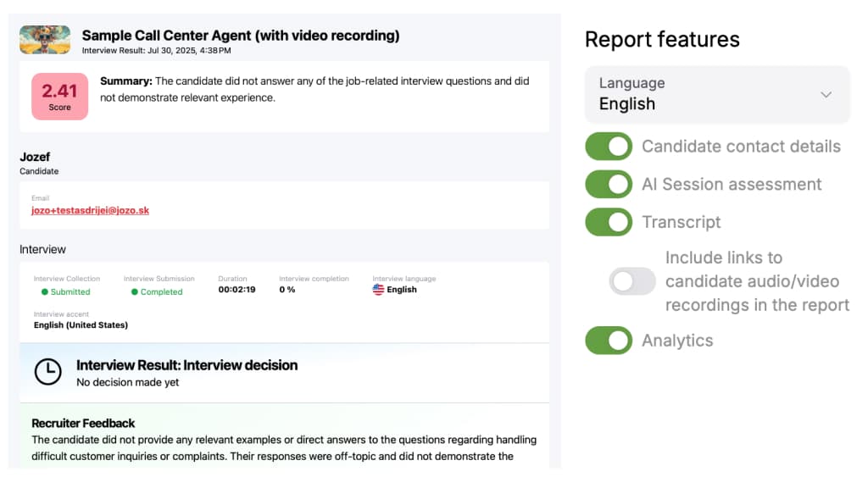Turn off the Analytics toggle
Viewport: 868px width, 488px height.
pyautogui.click(x=609, y=341)
